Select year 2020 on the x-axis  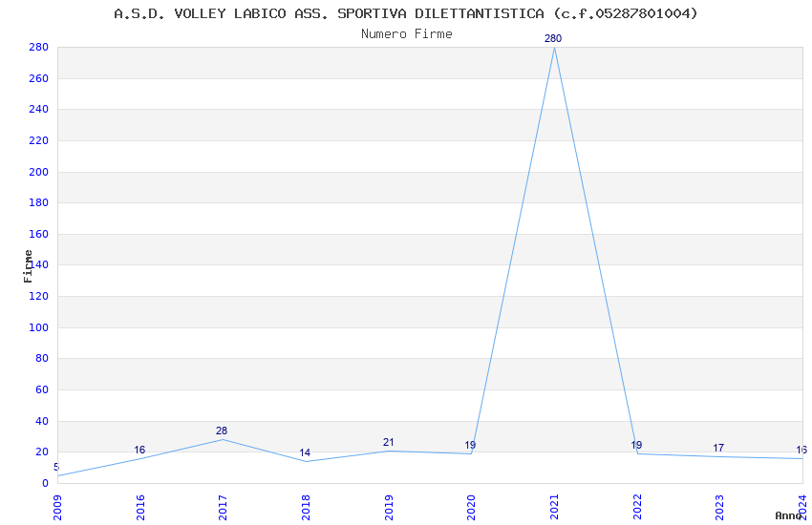pos(471,508)
